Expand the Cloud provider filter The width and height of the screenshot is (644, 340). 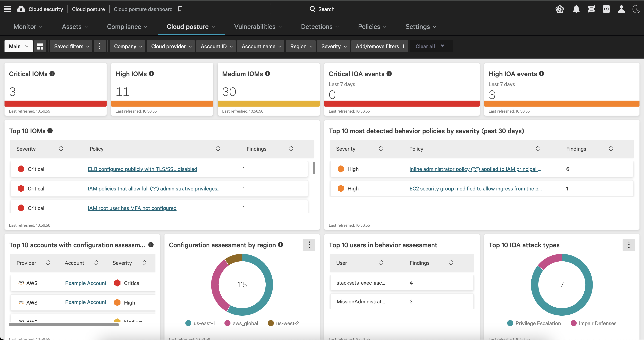171,46
